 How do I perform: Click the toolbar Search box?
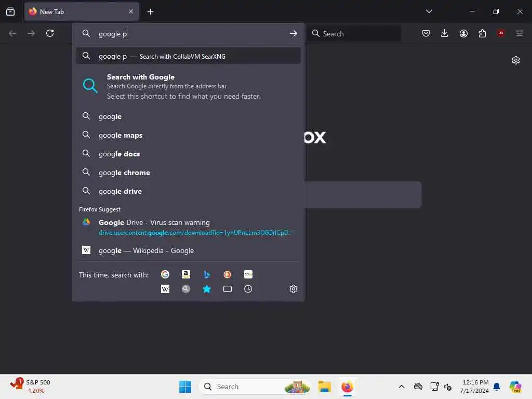354,34
